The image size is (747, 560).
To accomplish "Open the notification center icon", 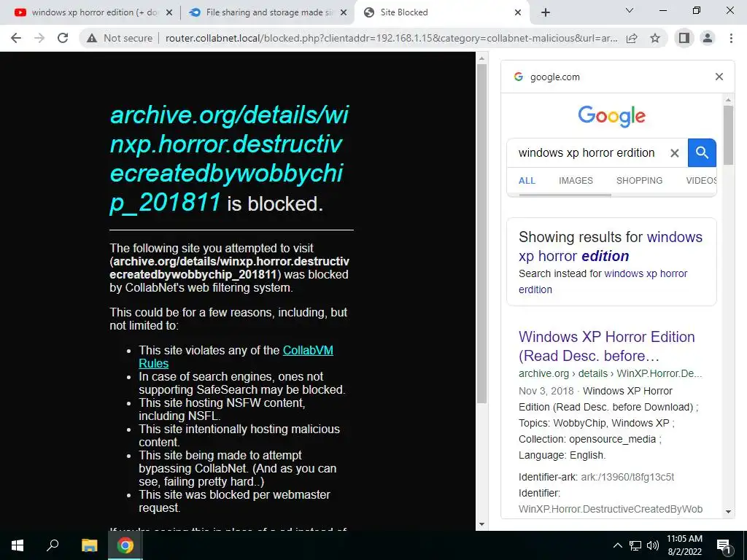I will 724,546.
